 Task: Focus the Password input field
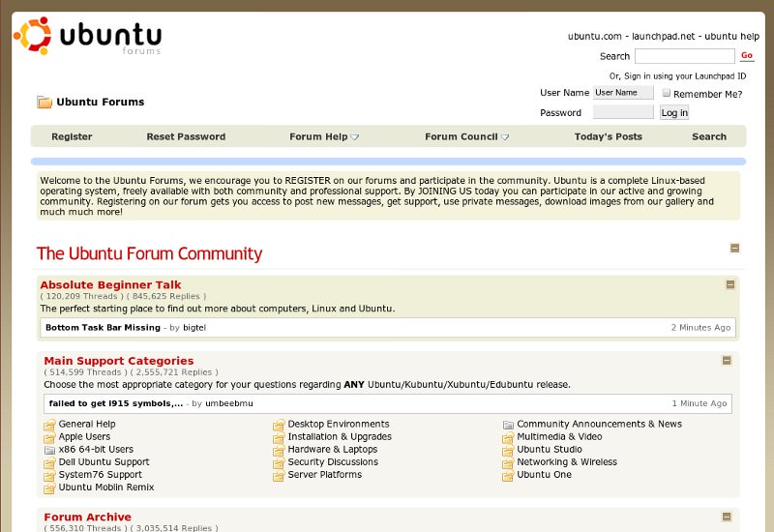click(x=623, y=112)
